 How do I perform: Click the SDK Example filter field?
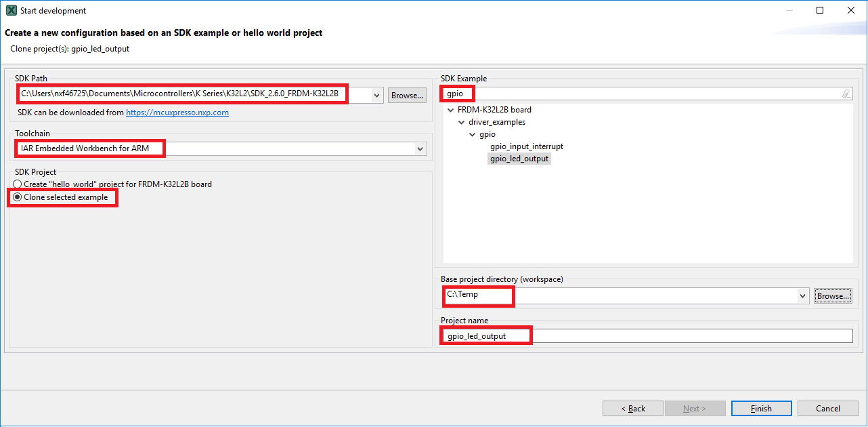click(x=643, y=94)
